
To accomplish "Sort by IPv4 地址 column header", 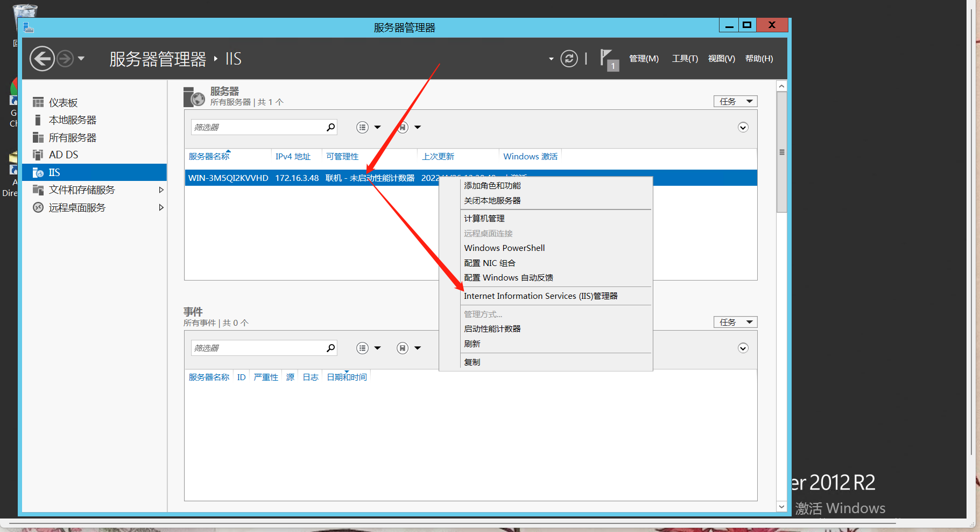I will coord(293,157).
